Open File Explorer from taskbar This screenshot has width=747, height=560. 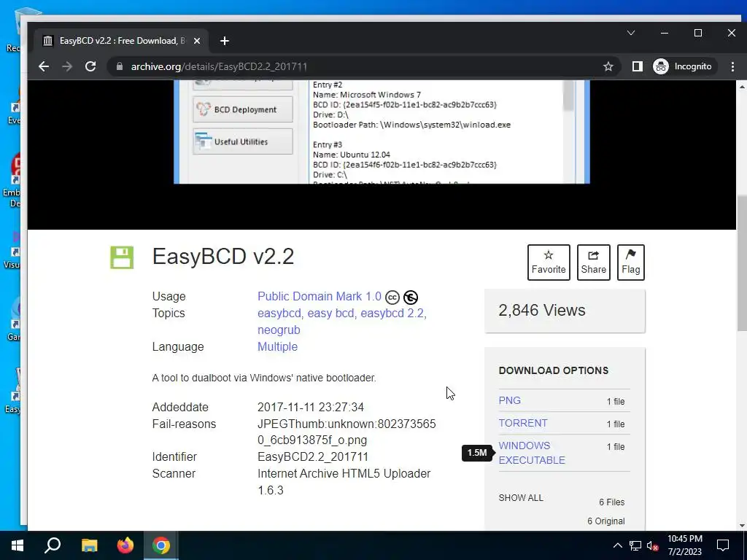pos(89,545)
